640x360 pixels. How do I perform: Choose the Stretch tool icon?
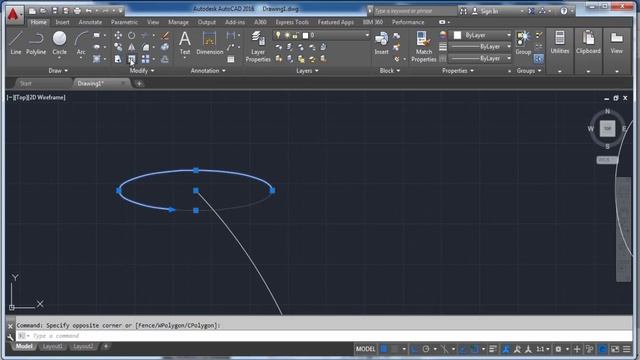point(118,59)
